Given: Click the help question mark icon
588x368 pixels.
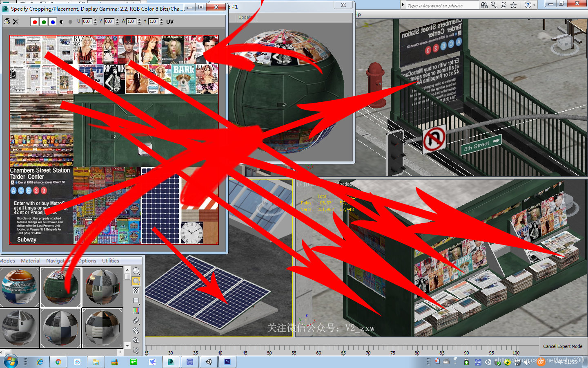Looking at the screenshot, I should click(x=528, y=5).
